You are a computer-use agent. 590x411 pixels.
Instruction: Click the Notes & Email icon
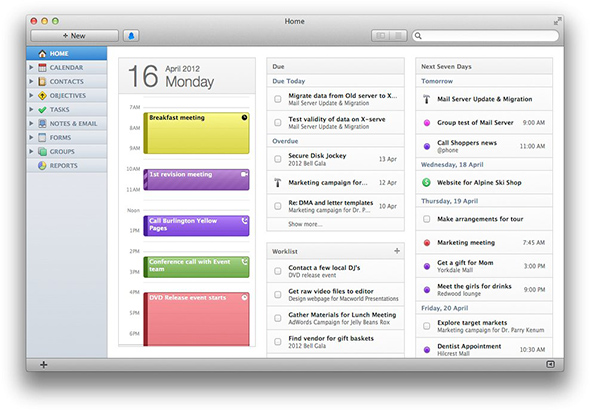pos(43,123)
